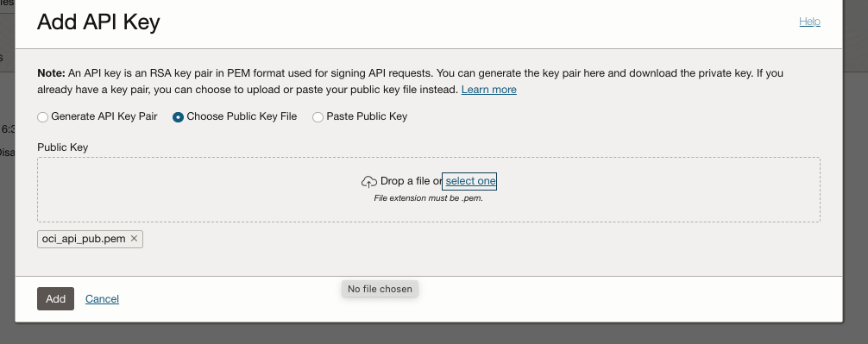Click the 'File extension must be .pem' hint
868x344 pixels.
(429, 198)
